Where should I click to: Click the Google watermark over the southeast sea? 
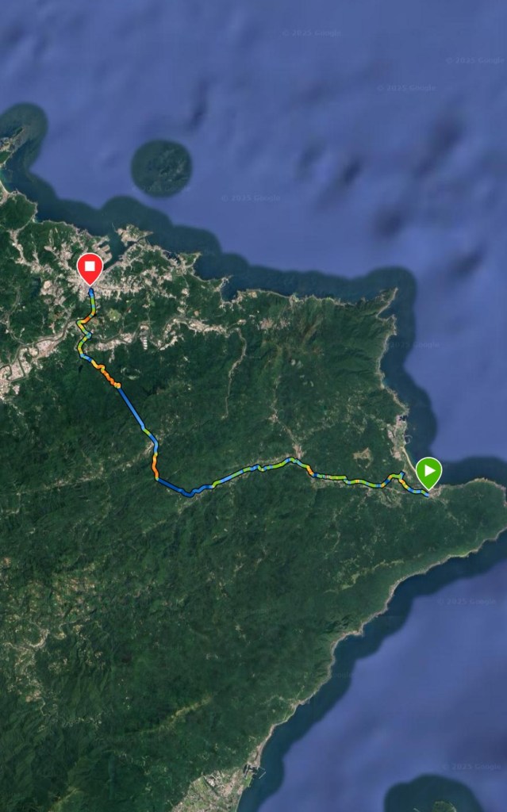click(x=467, y=601)
